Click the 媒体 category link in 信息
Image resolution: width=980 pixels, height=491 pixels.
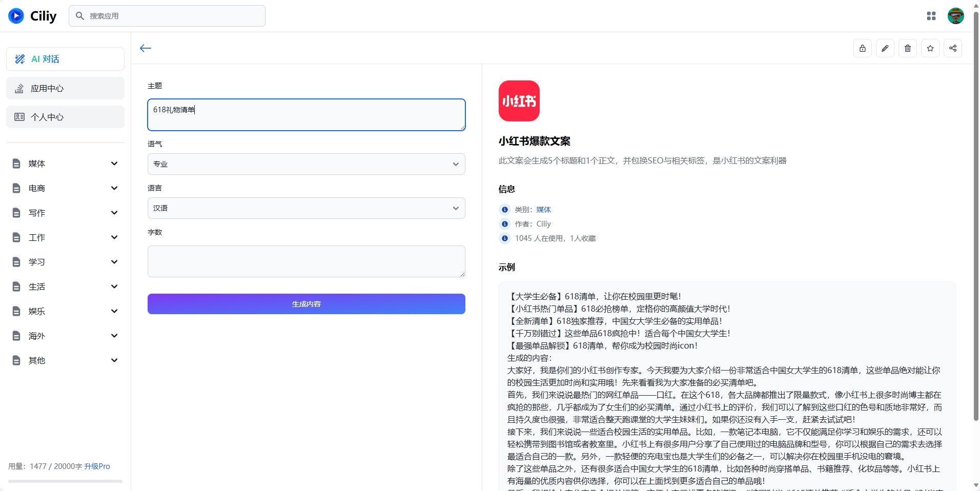(x=543, y=210)
